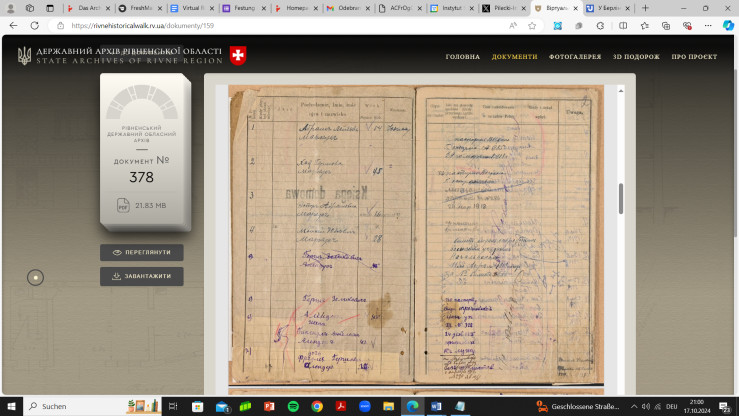The image size is (739, 416).
Task: Click the PDF file icon on document card
Action: (121, 206)
